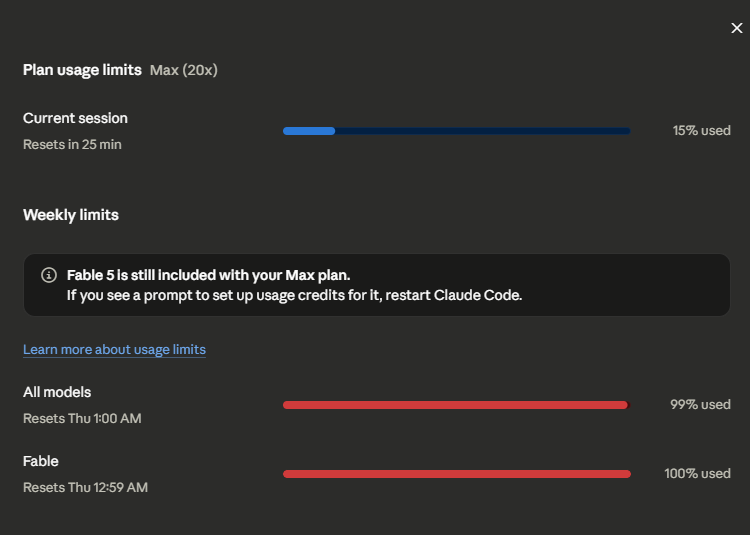
Task: Click the Fable weekly usage bar
Action: [456, 474]
